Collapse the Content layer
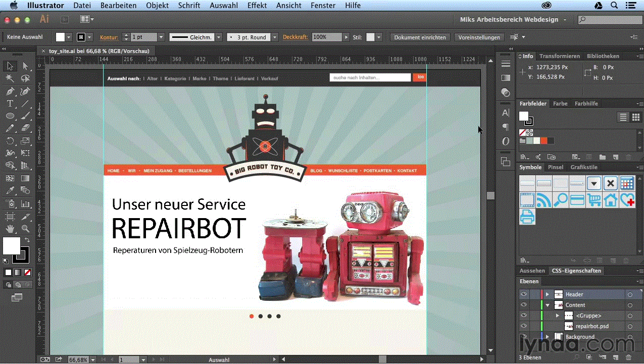Viewport: 644px width, 364px height. [x=547, y=305]
